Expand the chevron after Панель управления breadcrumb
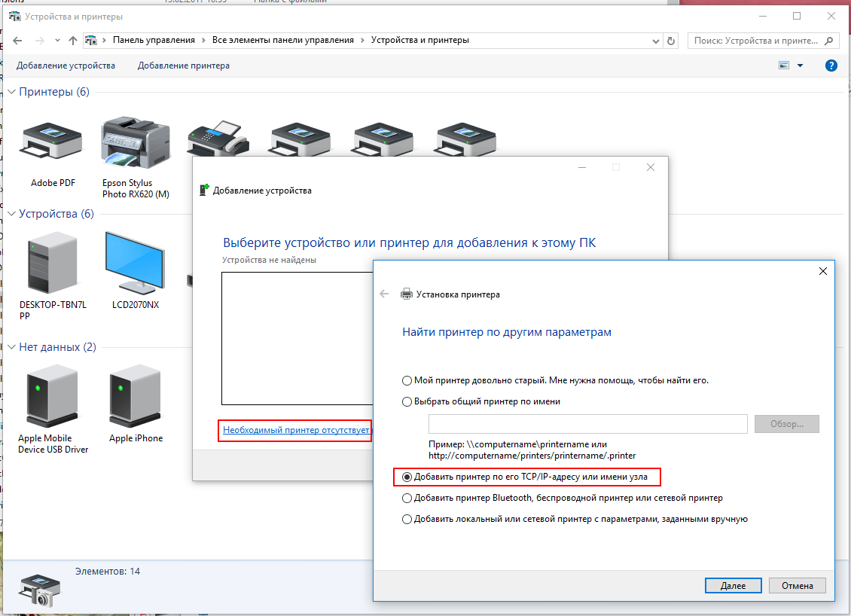Image resolution: width=851 pixels, height=616 pixels. [x=203, y=40]
